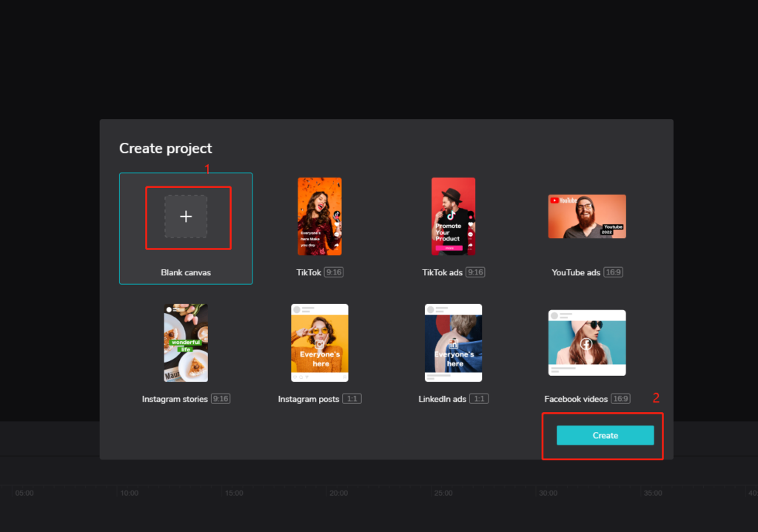758x532 pixels.
Task: Click the 16:9 badge on YouTube ads
Action: point(613,272)
